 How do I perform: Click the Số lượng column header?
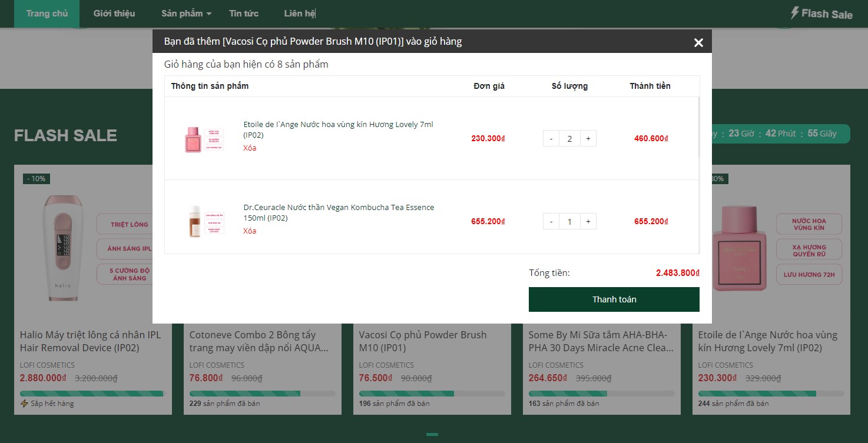[x=569, y=86]
